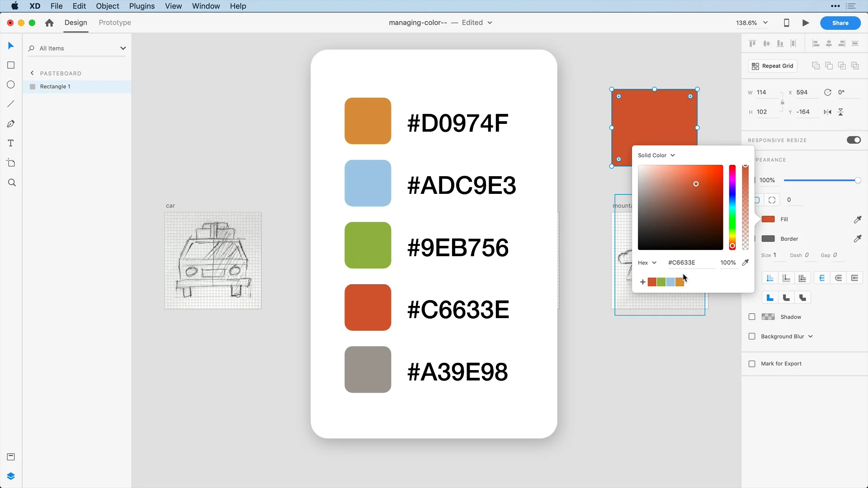868x488 pixels.
Task: Switch to the Prototype tab
Action: 115,23
